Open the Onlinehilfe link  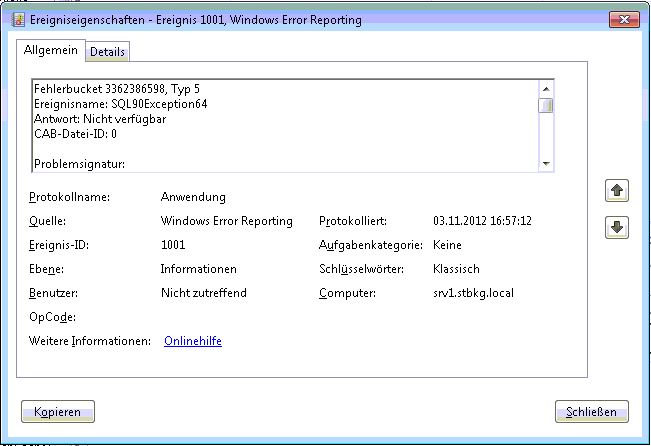tap(192, 341)
